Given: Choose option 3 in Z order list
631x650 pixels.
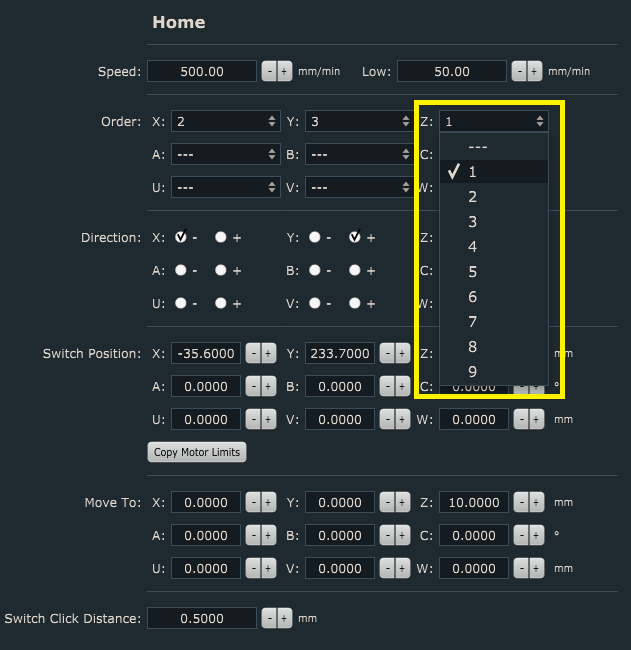Looking at the screenshot, I should 473,222.
